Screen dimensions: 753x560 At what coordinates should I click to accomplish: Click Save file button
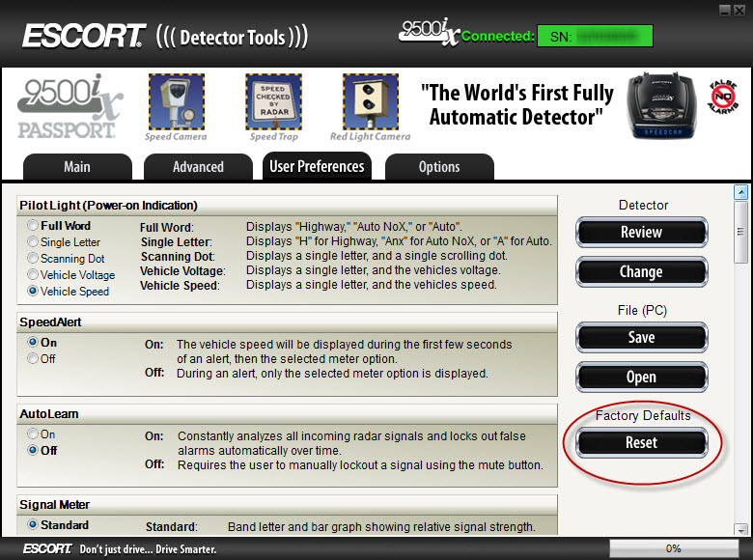pos(641,338)
